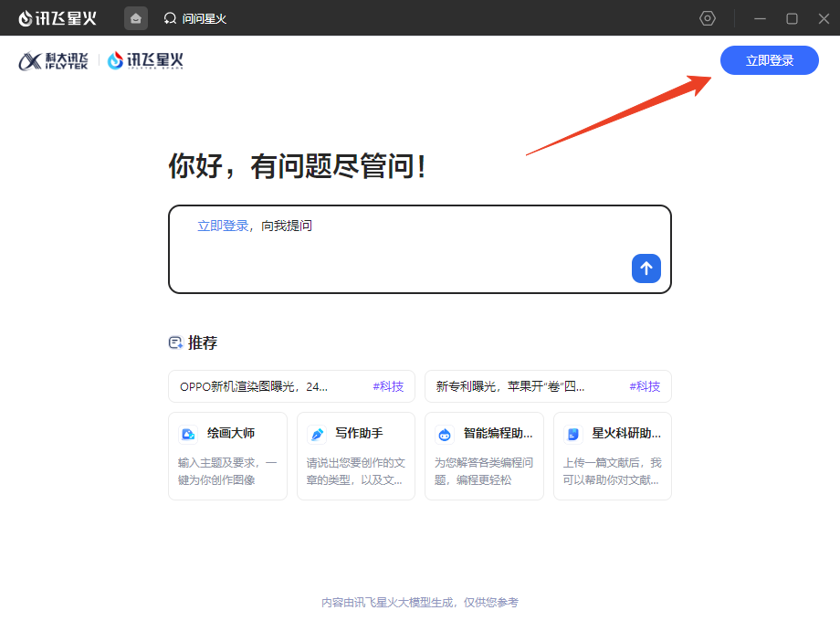Click #科技 tag on 苹果 news card

[645, 386]
